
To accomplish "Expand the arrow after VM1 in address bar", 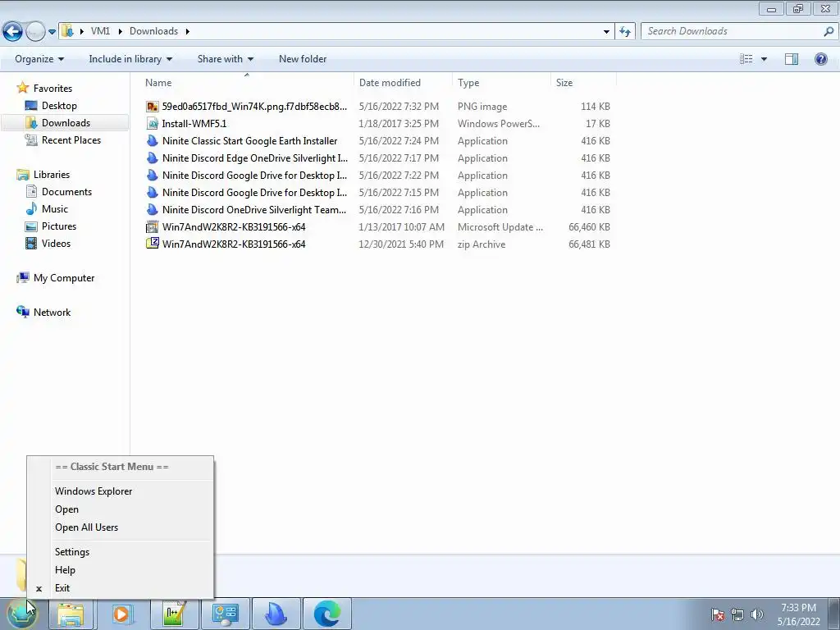I will click(x=120, y=31).
